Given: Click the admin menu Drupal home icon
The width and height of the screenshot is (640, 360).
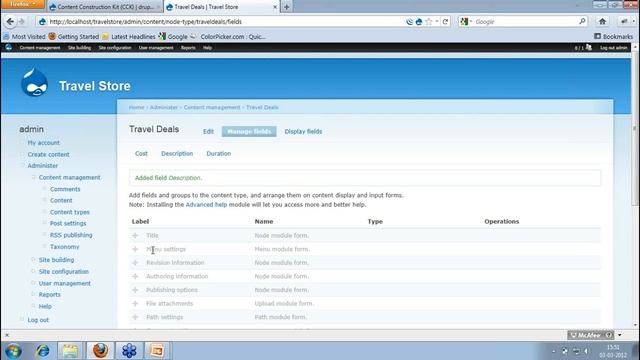Looking at the screenshot, I should pyautogui.click(x=9, y=47).
